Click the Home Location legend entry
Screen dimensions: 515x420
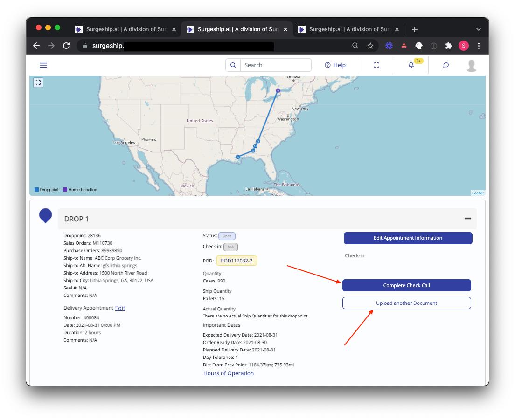[80, 190]
